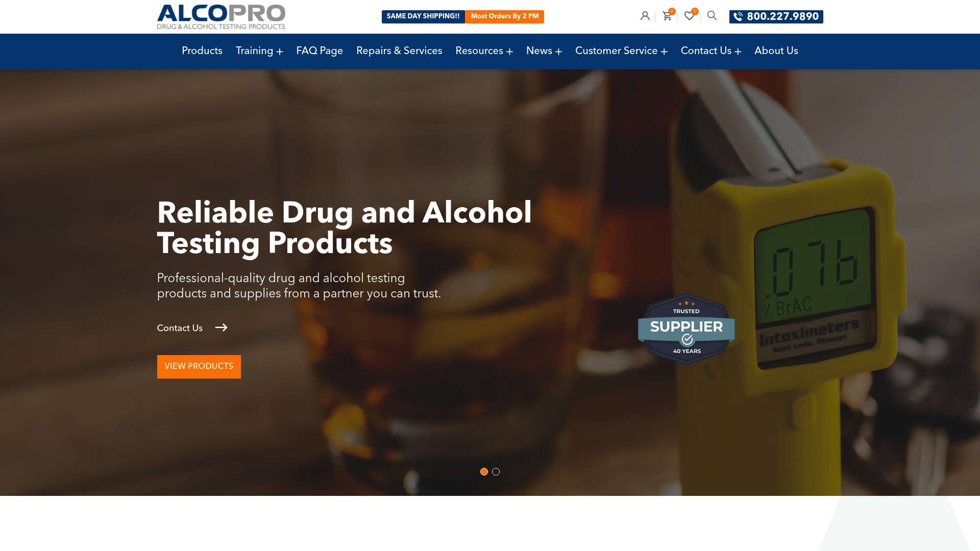980x551 pixels.
Task: Select the About Us menu item
Action: 776,51
